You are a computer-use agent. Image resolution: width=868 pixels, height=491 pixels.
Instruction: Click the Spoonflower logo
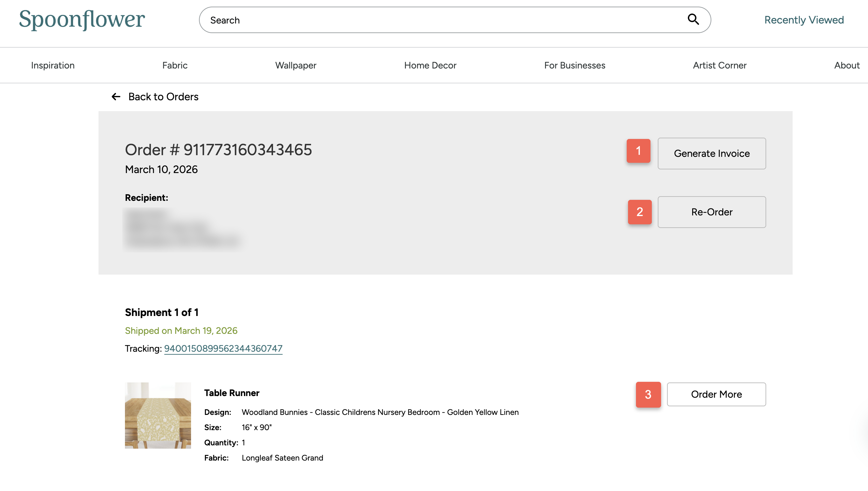tap(82, 20)
